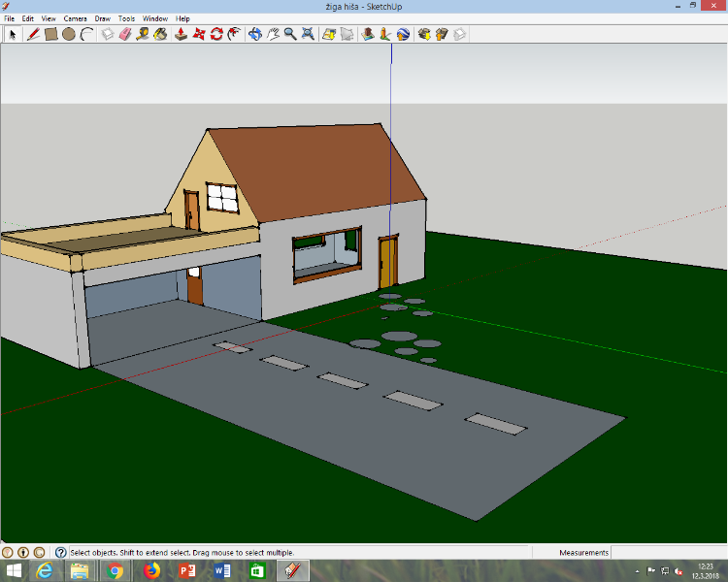
Task: Click the muted volume tray icon
Action: (678, 570)
